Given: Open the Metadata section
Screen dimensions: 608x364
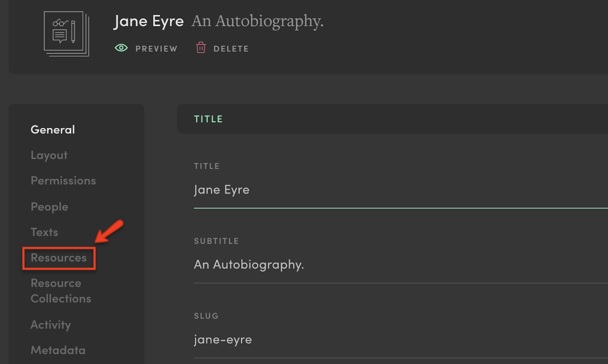Looking at the screenshot, I should pyautogui.click(x=58, y=350).
